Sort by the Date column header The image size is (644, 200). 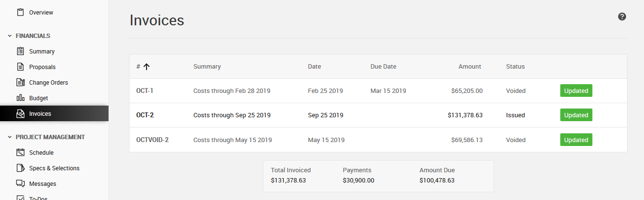tap(314, 67)
